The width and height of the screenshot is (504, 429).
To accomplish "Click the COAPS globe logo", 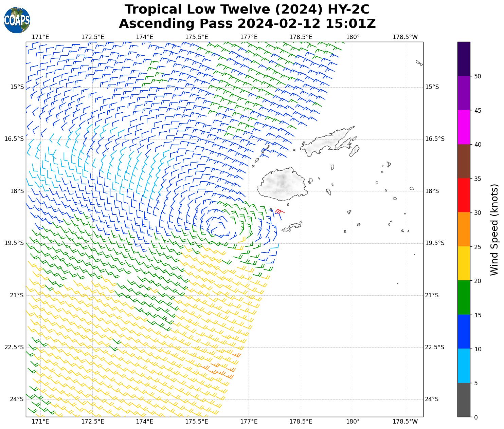I will pyautogui.click(x=17, y=20).
